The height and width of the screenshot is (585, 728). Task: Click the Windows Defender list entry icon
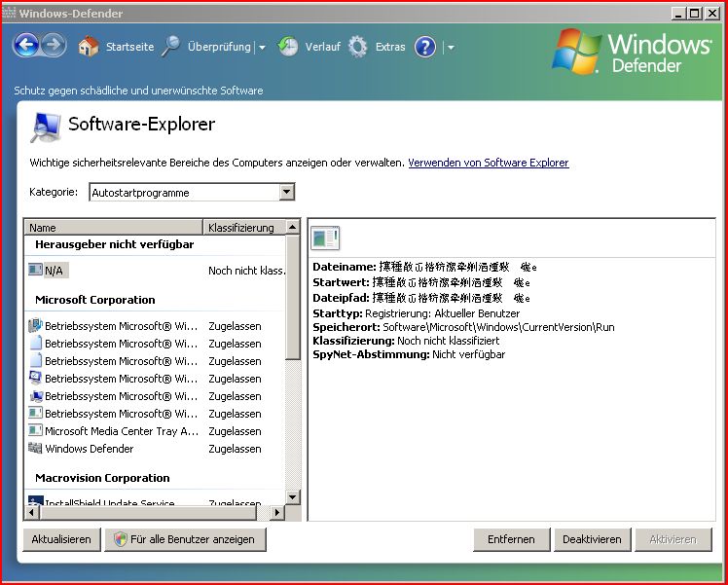pyautogui.click(x=35, y=448)
